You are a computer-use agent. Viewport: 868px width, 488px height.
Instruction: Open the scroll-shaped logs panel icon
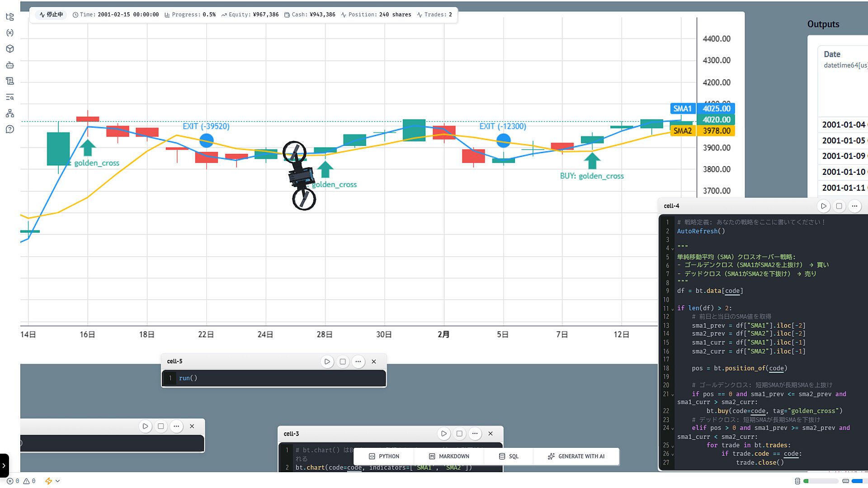[x=10, y=81]
